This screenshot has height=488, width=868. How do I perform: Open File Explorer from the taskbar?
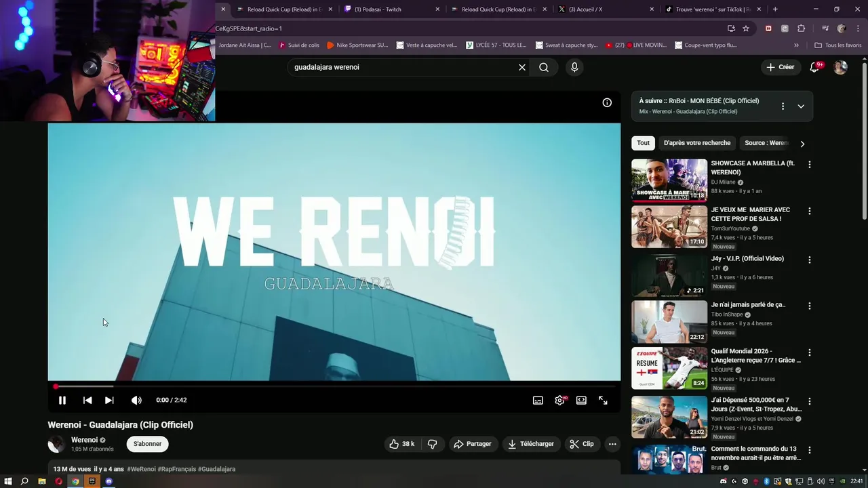(x=41, y=481)
